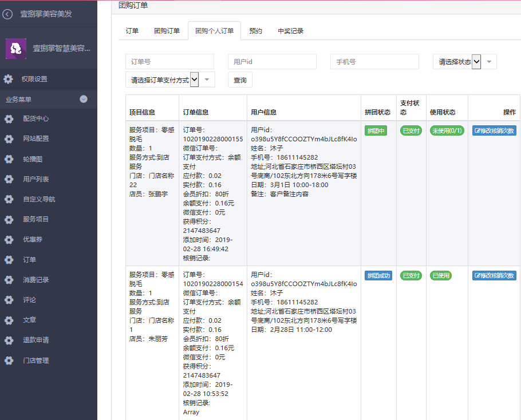Viewport: 521px width, 420px height.
Task: Click the 未使用(0/1) status badge
Action: coord(447,130)
